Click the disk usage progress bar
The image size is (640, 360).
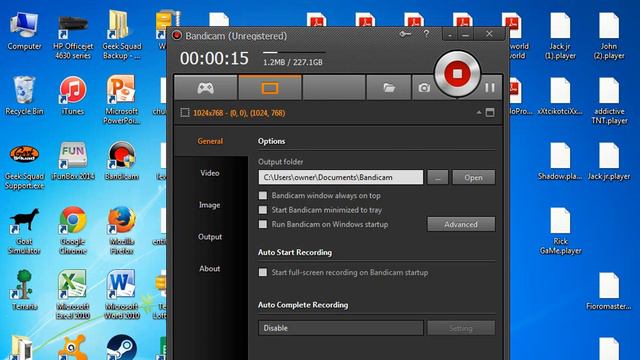tap(294, 52)
